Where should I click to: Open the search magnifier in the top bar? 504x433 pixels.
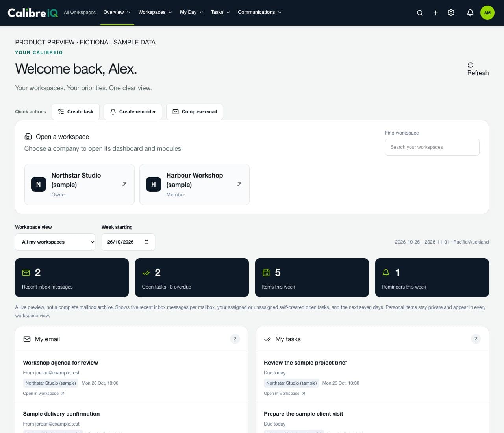420,13
